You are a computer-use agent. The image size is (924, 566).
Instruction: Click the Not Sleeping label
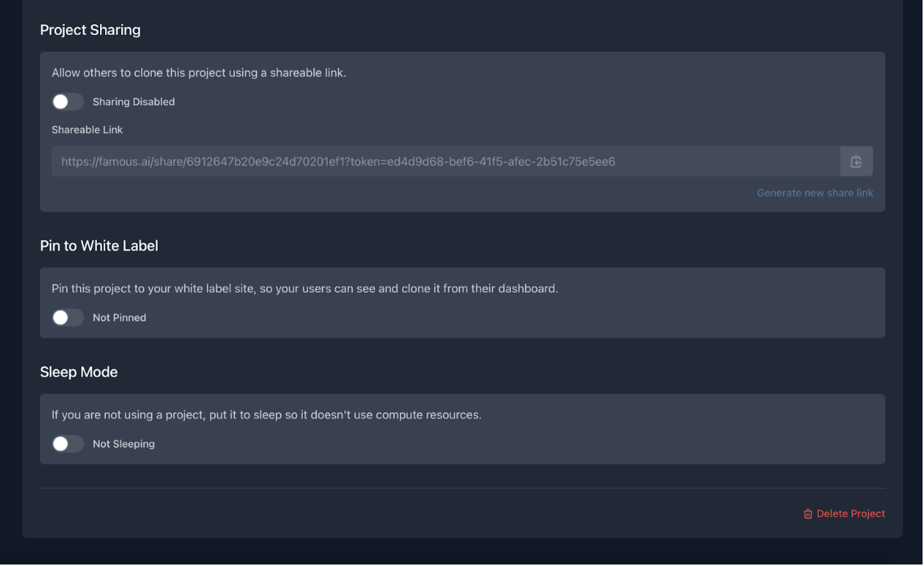coord(124,444)
